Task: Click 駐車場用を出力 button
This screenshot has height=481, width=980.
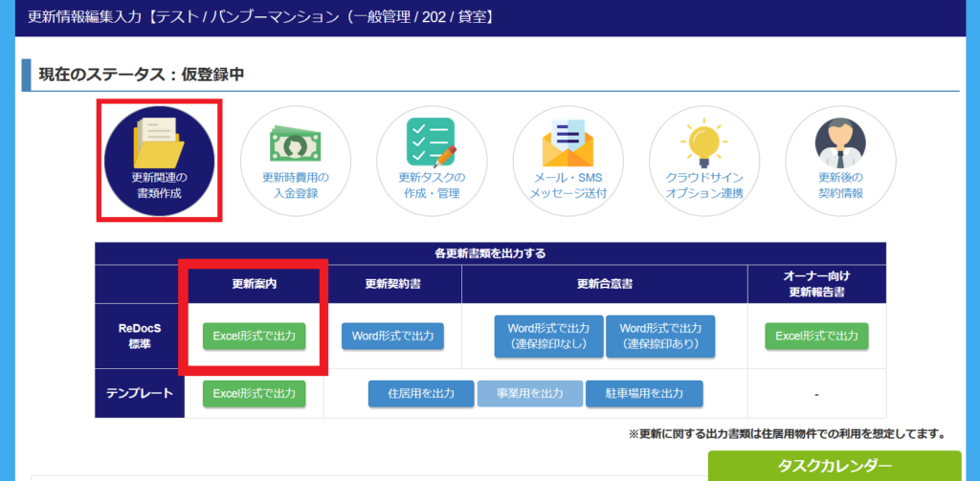Action: pos(644,394)
